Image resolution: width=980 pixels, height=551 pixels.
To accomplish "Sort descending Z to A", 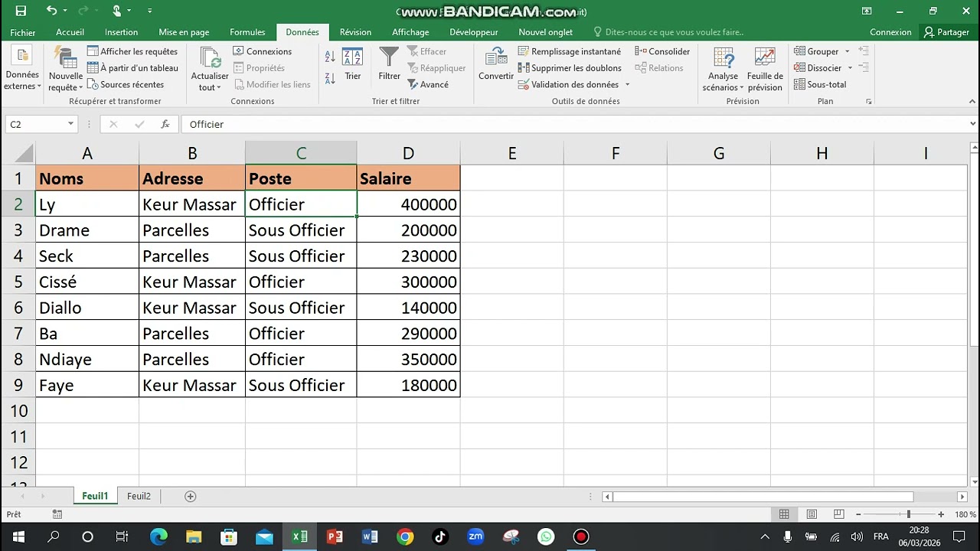I will tap(330, 78).
